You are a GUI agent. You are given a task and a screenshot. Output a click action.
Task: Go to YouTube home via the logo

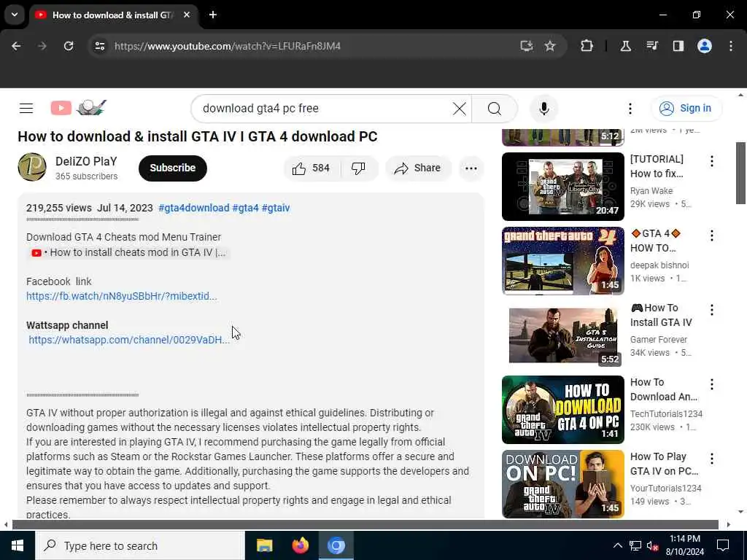(79, 108)
